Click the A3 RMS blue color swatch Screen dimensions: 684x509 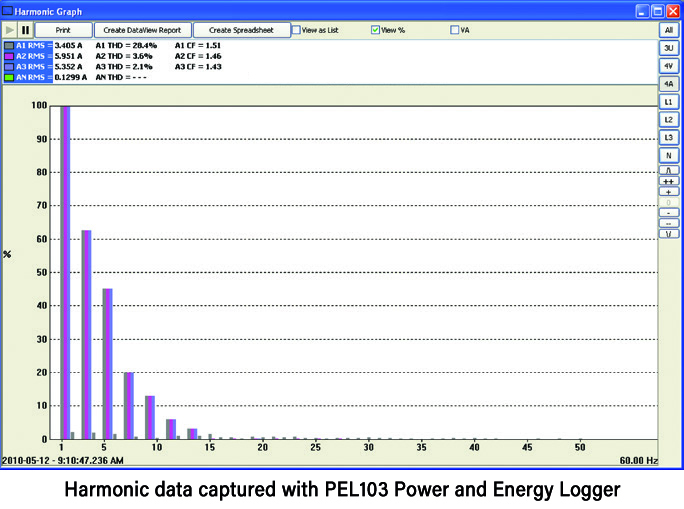pyautogui.click(x=9, y=67)
